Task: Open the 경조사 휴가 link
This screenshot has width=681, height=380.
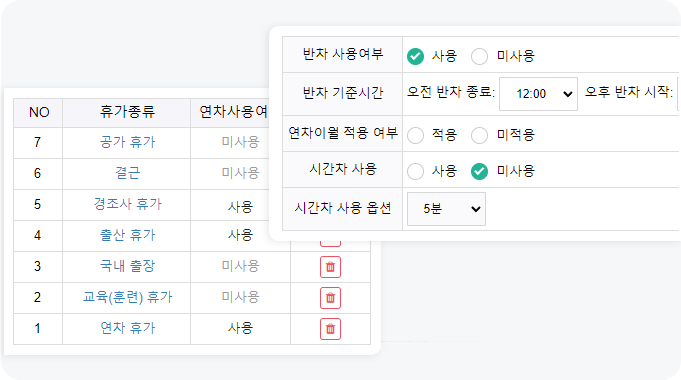Action: [x=127, y=204]
